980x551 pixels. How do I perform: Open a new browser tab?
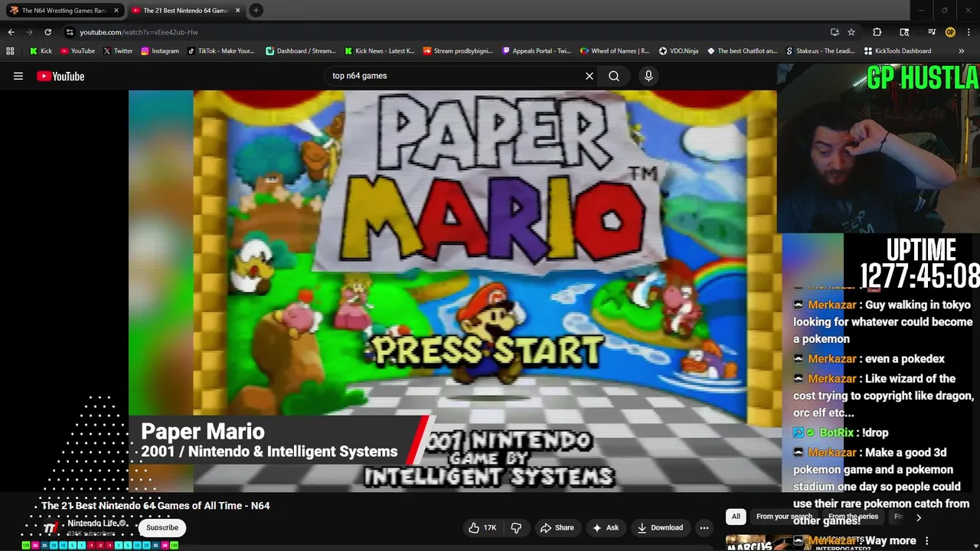[256, 11]
